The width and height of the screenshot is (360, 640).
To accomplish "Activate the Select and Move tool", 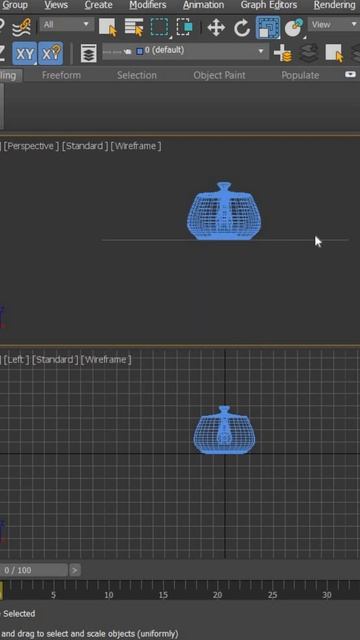I will click(216, 28).
